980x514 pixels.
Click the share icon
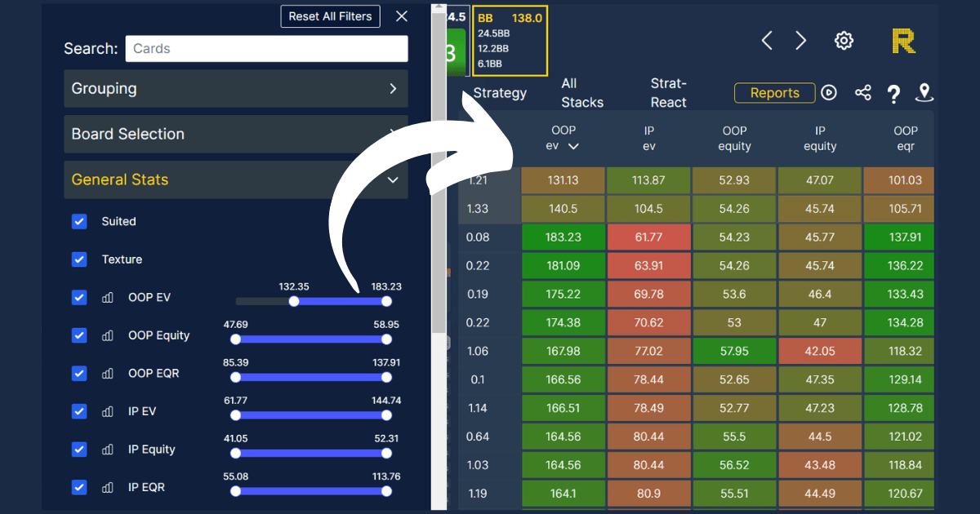point(862,93)
